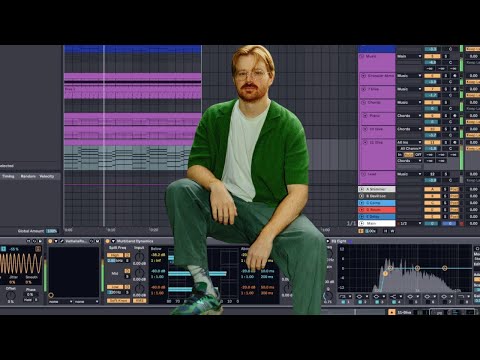Unfold the Music group track
480x360 pixels.
tap(362, 56)
